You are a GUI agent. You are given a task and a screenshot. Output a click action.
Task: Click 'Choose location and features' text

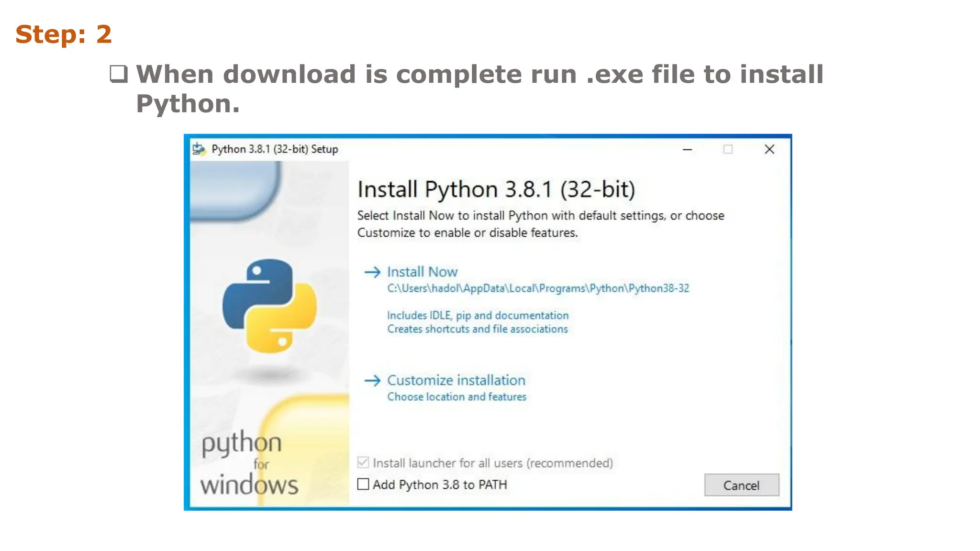457,397
